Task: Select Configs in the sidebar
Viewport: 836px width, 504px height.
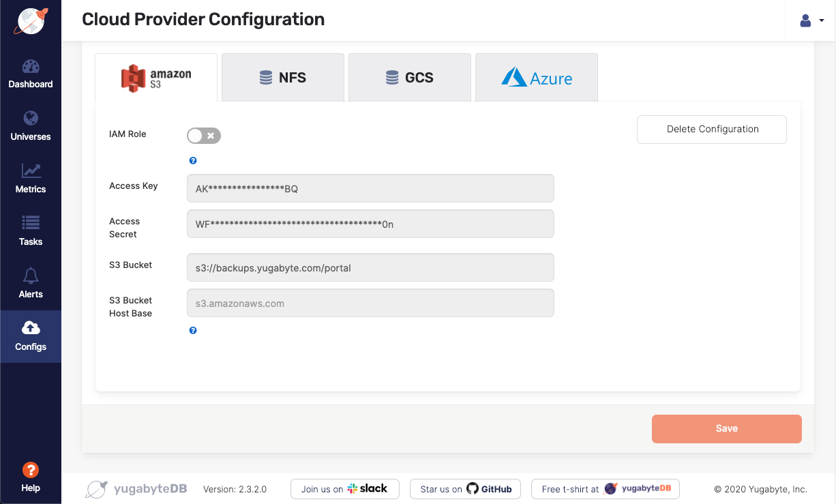Action: pos(31,336)
